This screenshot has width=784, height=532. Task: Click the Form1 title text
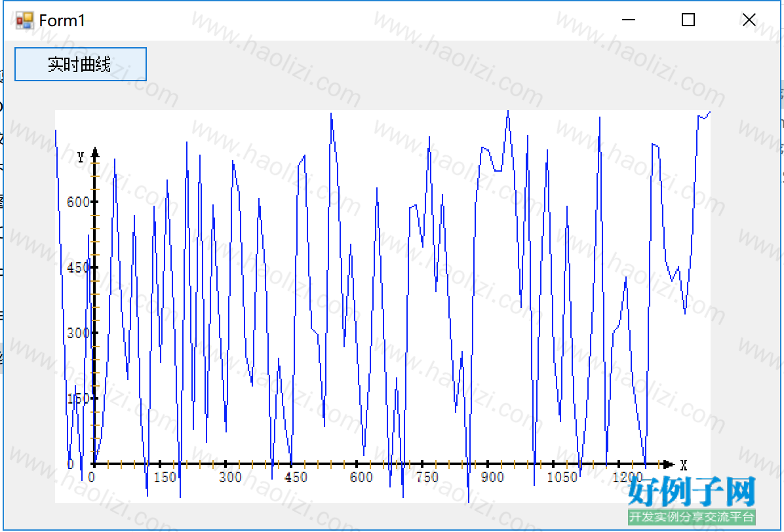[62, 20]
